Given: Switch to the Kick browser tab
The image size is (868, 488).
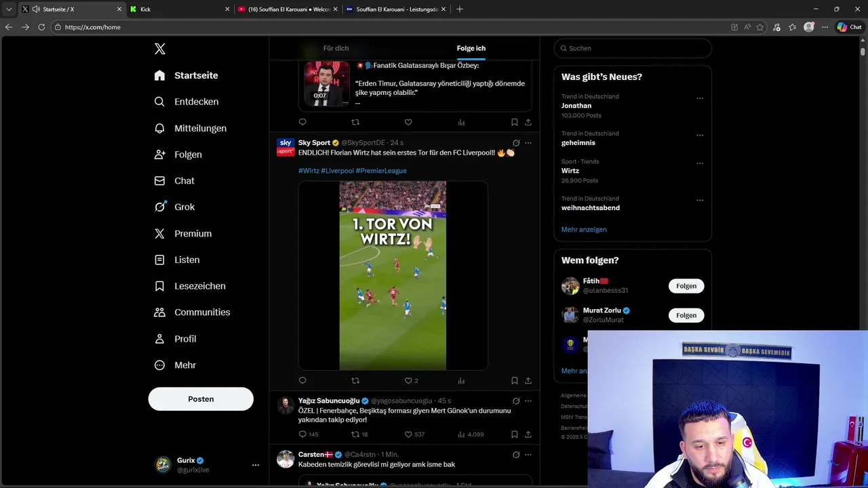Looking at the screenshot, I should pos(179,9).
